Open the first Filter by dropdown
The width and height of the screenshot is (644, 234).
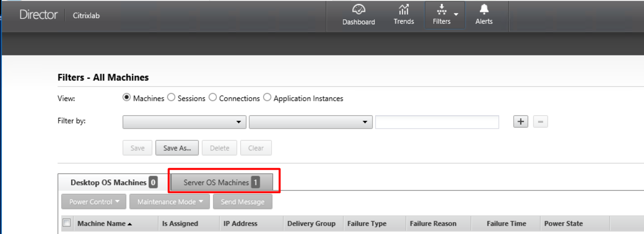click(x=184, y=122)
